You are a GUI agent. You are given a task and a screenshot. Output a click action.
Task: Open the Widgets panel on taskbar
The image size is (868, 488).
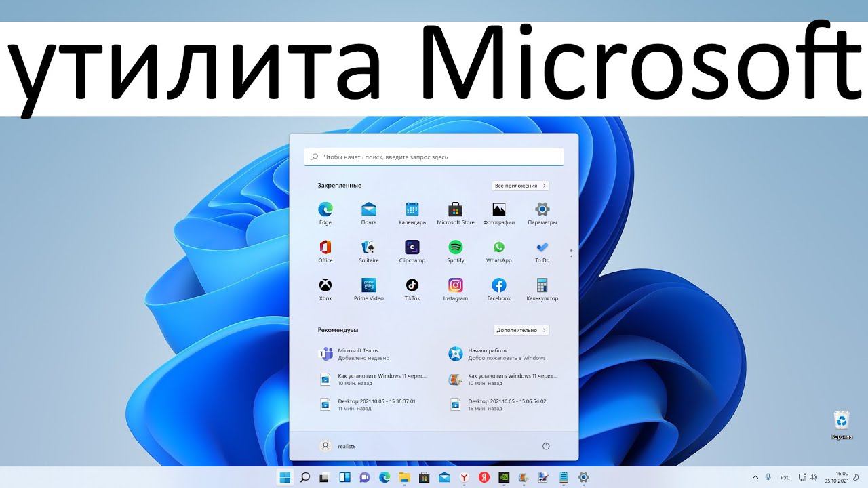[344, 477]
